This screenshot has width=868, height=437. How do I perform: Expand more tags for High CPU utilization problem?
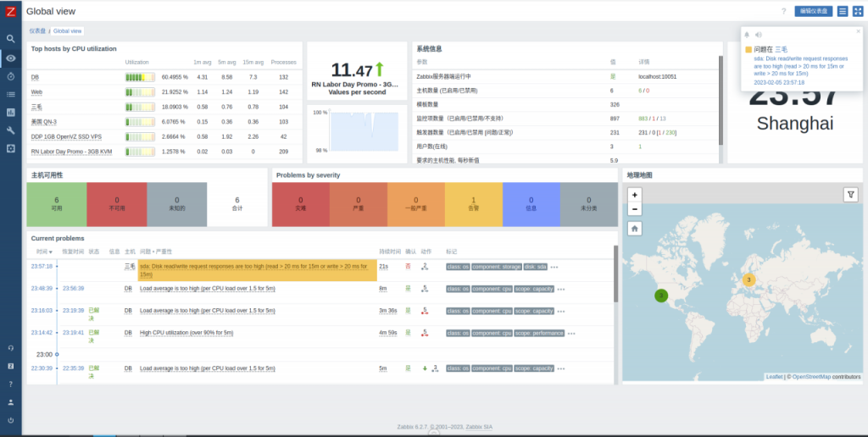click(x=571, y=334)
